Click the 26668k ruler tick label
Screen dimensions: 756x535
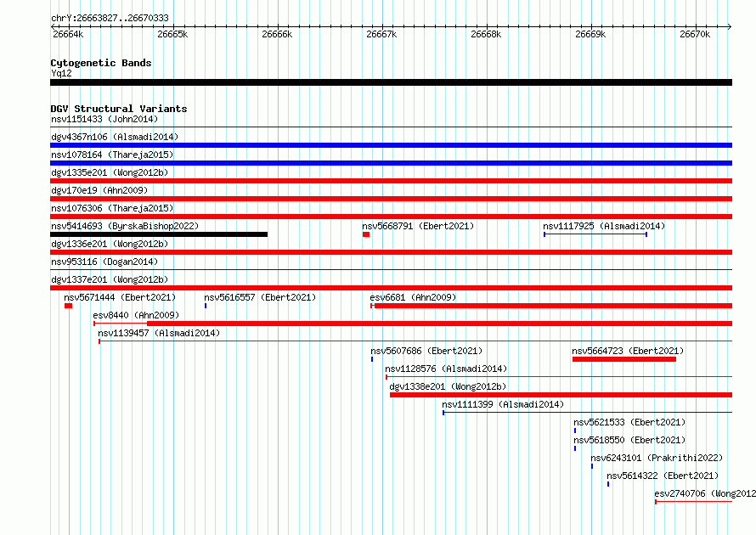(486, 34)
